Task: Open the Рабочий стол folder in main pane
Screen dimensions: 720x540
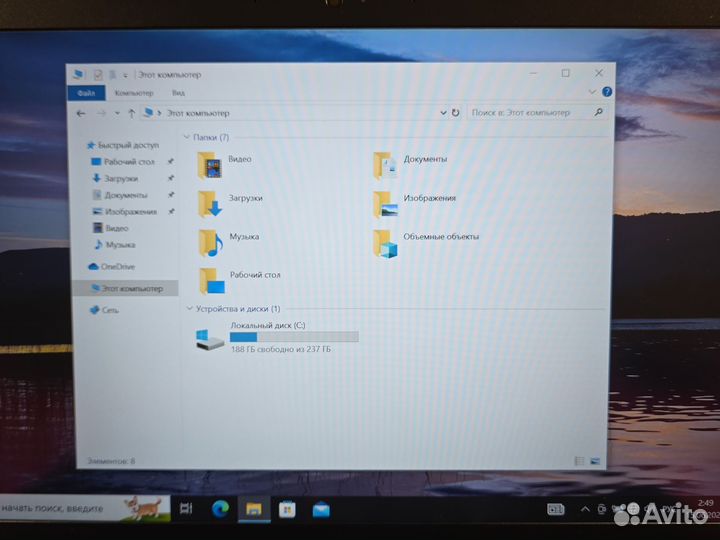Action: tap(240, 280)
